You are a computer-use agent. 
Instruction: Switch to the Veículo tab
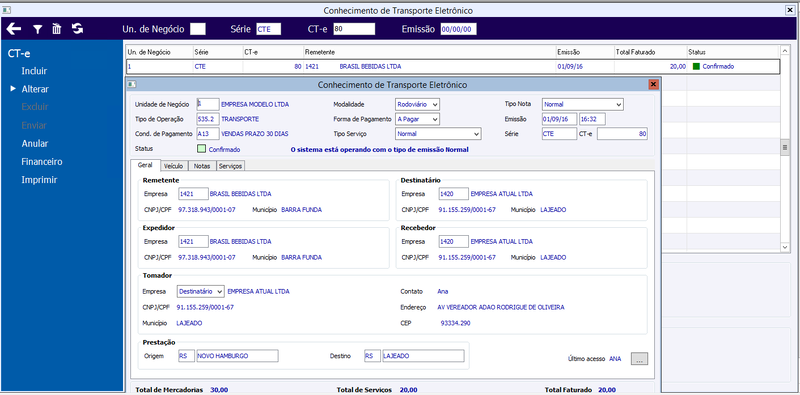point(174,166)
